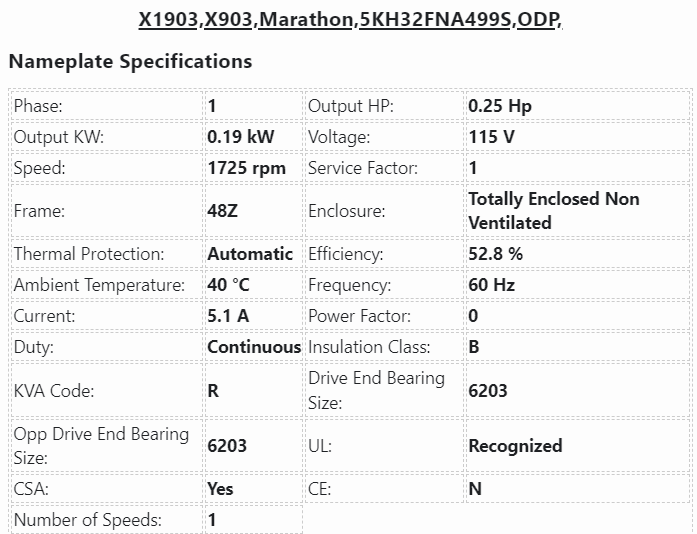
Task: Select the Ambient Temperature value 40 °C
Action: 228,285
